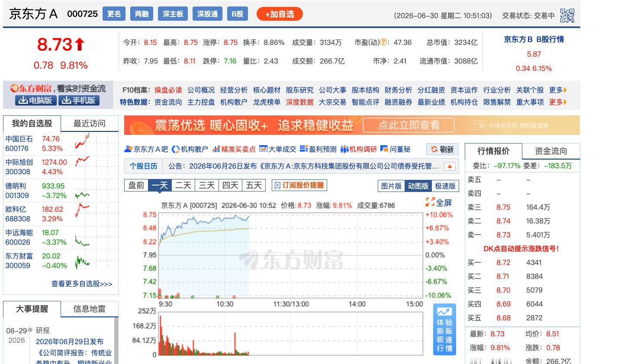The image size is (624, 364).
Task: Open 大单成交 icon link
Action: [x=263, y=149]
